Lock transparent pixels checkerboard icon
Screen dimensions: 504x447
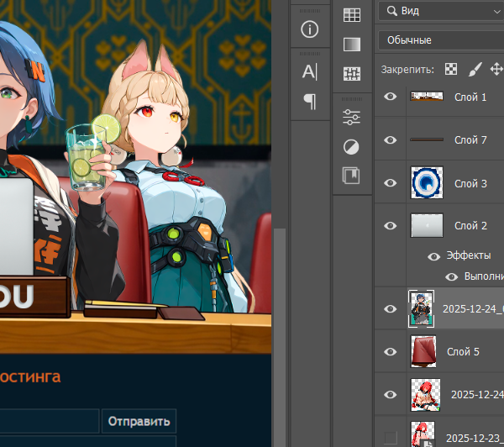point(451,69)
